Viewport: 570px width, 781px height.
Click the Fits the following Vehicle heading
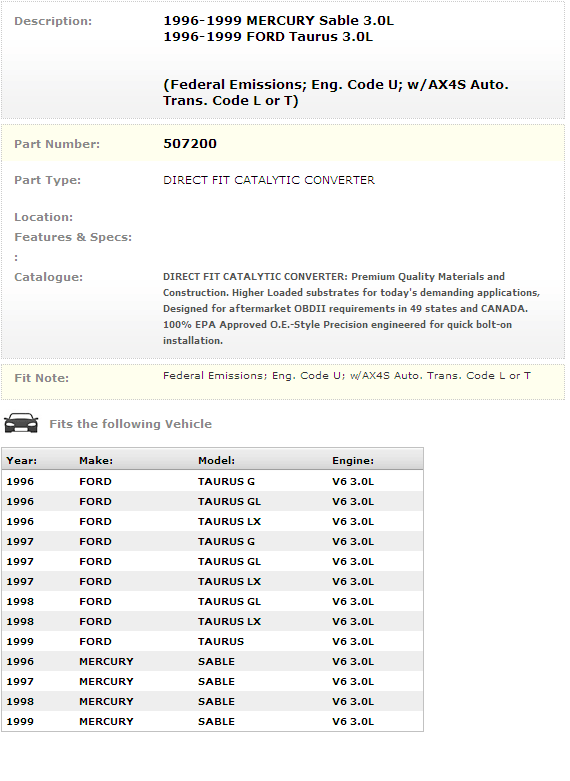click(x=131, y=424)
